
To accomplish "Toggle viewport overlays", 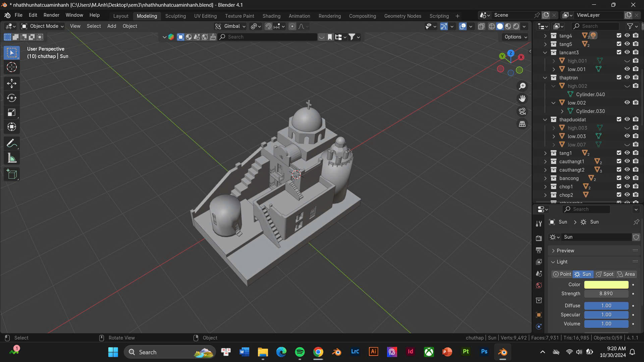I will (463, 26).
